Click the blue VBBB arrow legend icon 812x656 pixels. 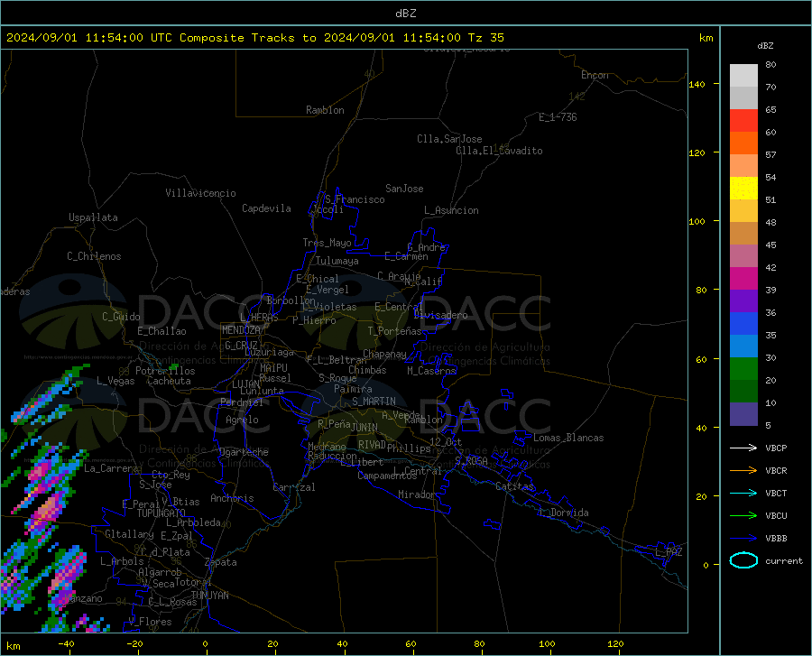click(743, 539)
